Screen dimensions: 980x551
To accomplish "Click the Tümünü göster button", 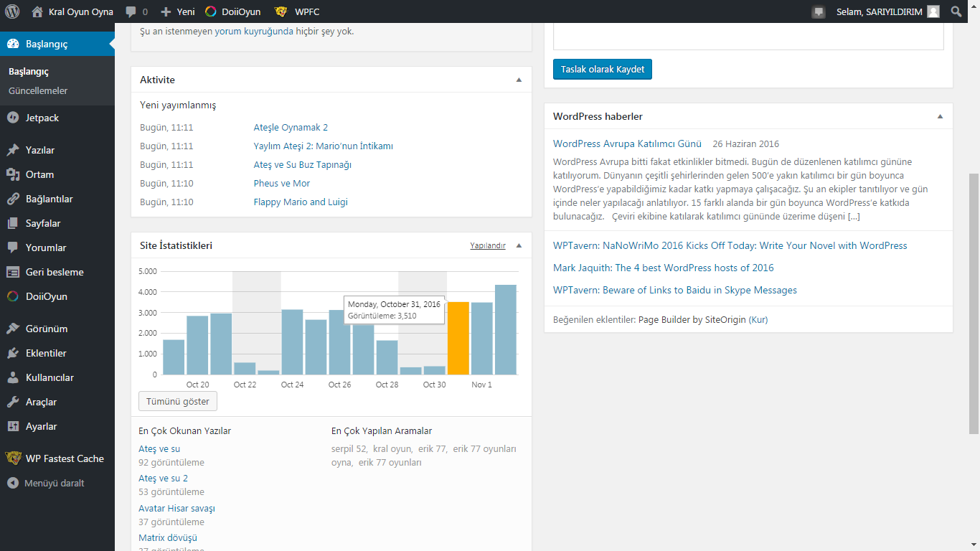I will pos(178,401).
